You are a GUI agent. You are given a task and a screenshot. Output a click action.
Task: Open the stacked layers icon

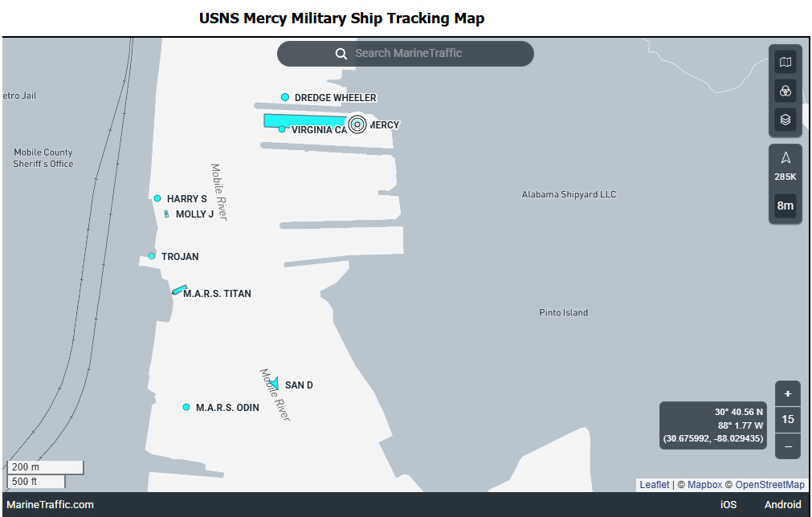(785, 120)
